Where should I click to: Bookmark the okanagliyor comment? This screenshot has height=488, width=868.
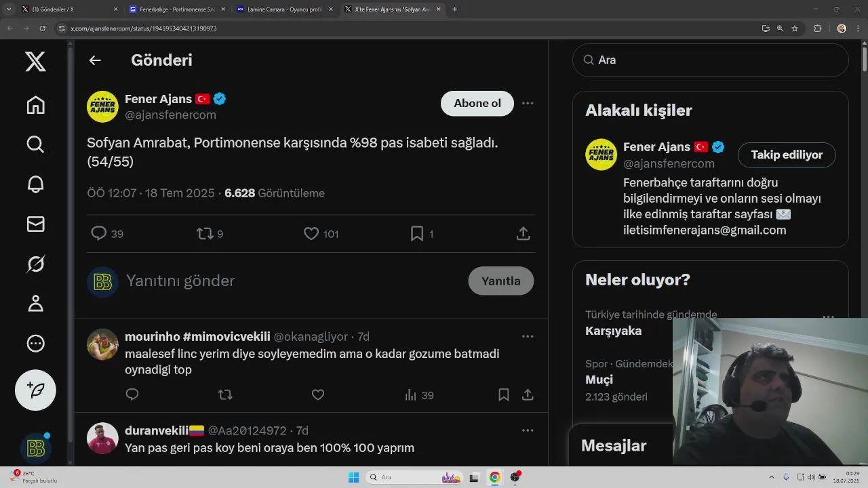coord(503,394)
